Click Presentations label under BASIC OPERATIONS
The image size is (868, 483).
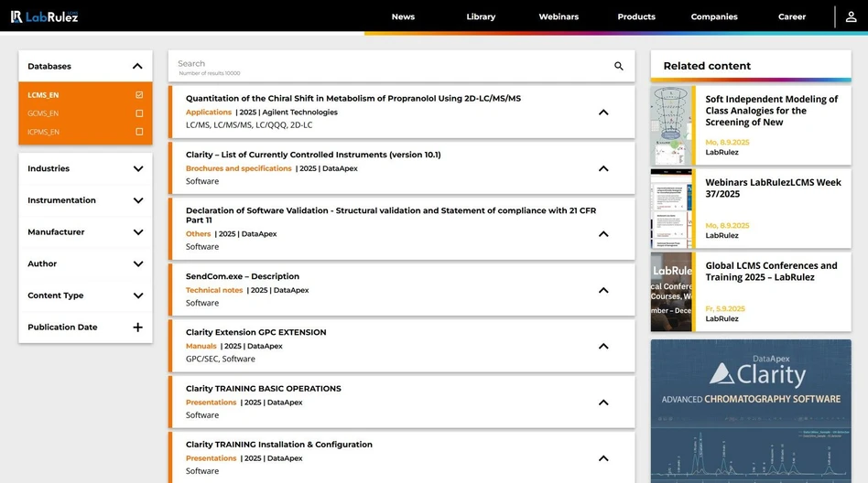[x=211, y=402]
